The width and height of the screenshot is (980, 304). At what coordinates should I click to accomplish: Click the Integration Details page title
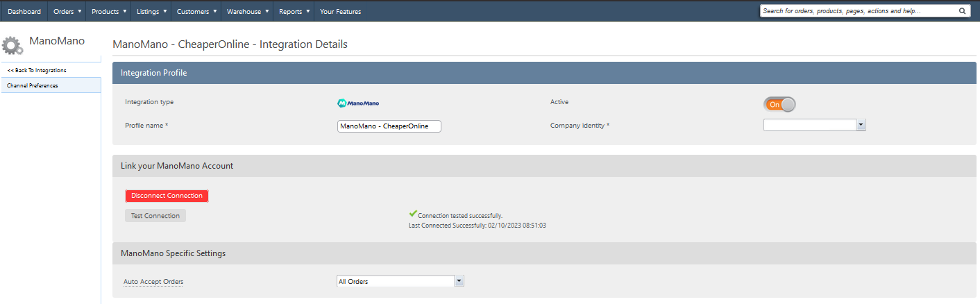coord(230,44)
